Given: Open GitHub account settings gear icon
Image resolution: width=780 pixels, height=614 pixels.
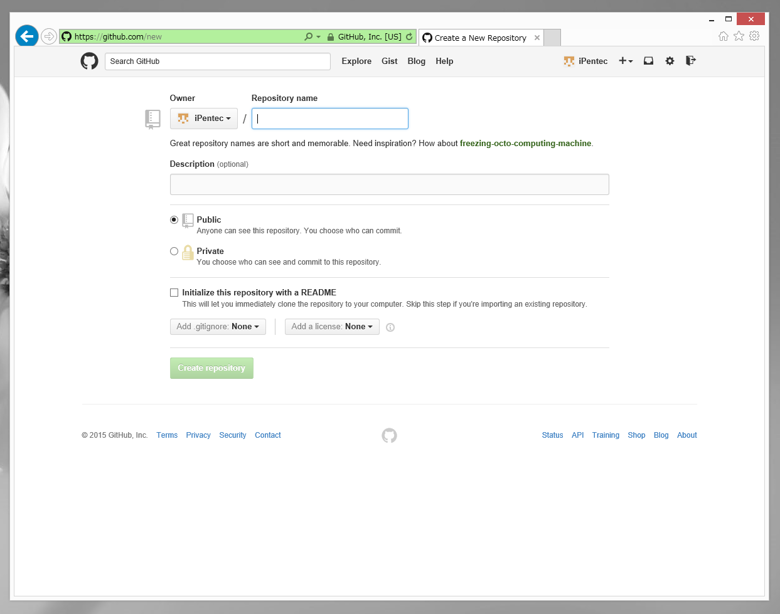Looking at the screenshot, I should (670, 61).
